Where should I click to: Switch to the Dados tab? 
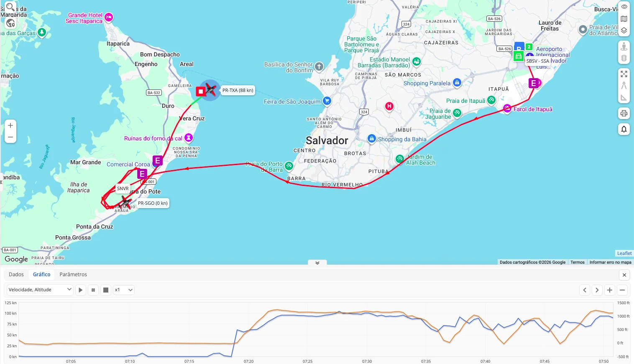coord(16,275)
